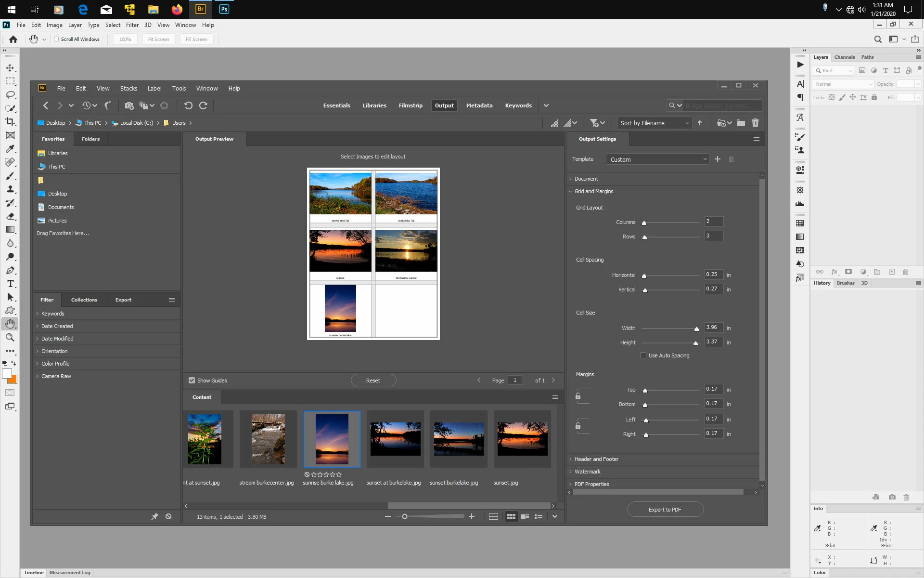Click the Bridge create new folder icon

coord(741,123)
